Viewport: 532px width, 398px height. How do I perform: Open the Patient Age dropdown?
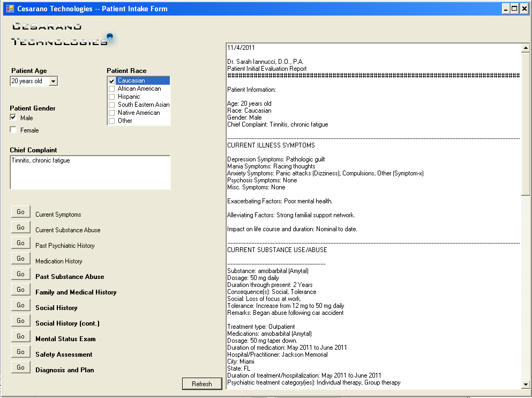[x=53, y=82]
